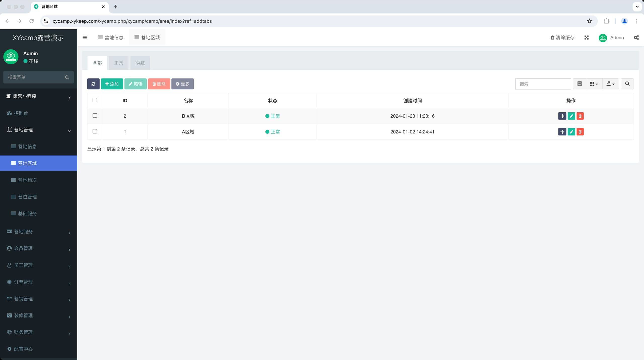The height and width of the screenshot is (360, 644).
Task: Expand the 订单管理 sidebar menu
Action: (38, 282)
